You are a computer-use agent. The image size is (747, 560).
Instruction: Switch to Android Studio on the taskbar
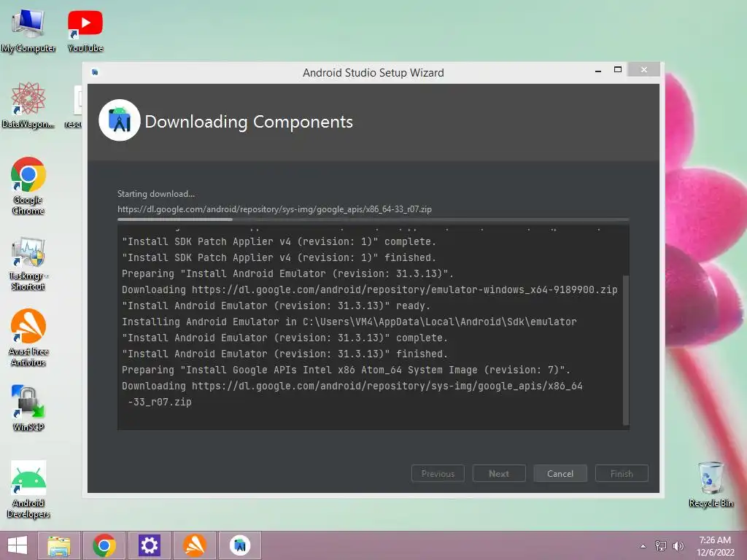point(239,545)
